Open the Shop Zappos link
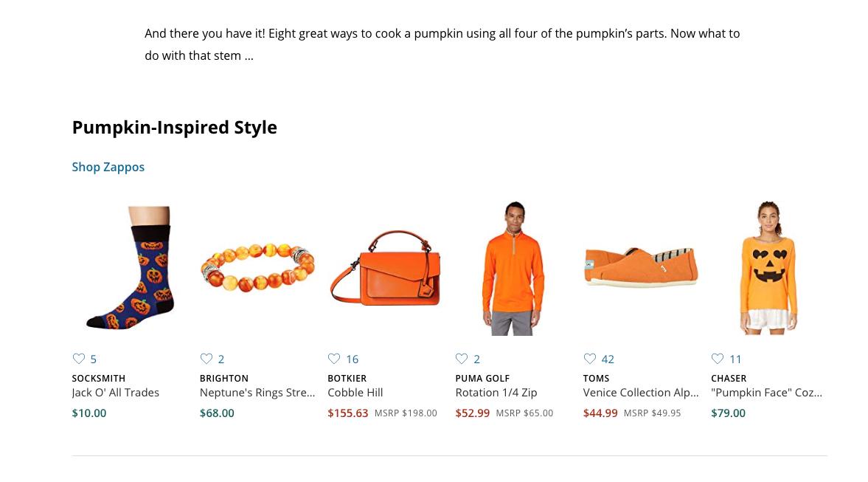868x482 pixels. tap(108, 167)
